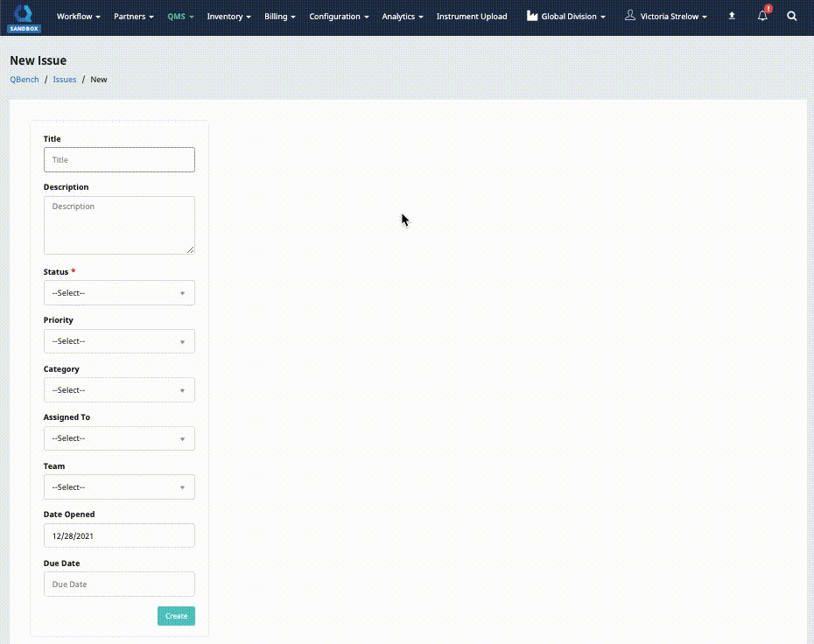Click the user avatar icon beside Victoria Strelow
This screenshot has height=644, width=814.
629,16
